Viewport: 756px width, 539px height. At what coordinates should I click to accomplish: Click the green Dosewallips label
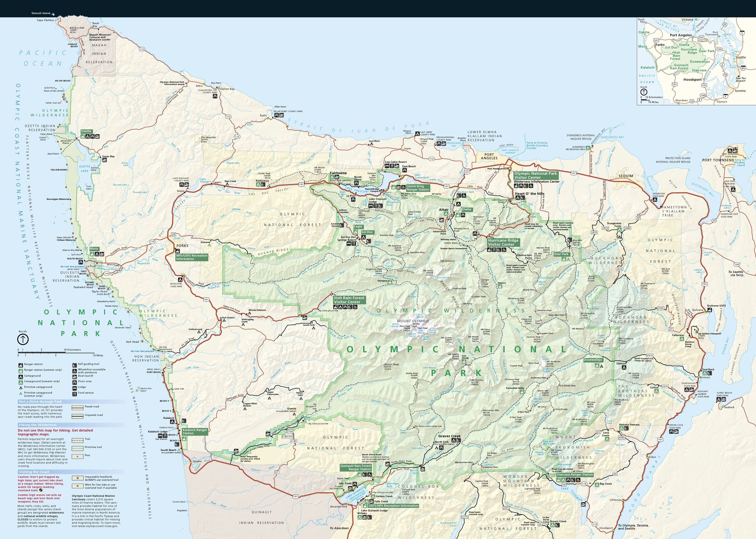point(593,360)
